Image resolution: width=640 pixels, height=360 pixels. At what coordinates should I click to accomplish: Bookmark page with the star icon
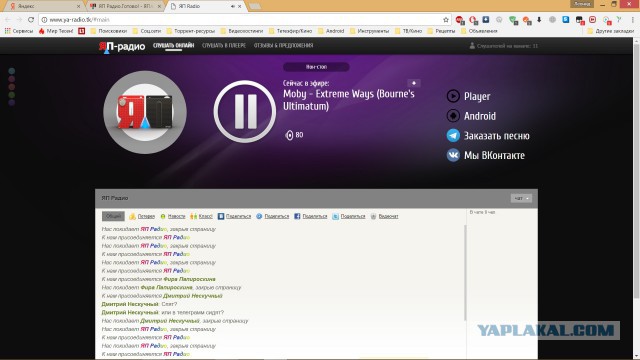click(x=446, y=20)
